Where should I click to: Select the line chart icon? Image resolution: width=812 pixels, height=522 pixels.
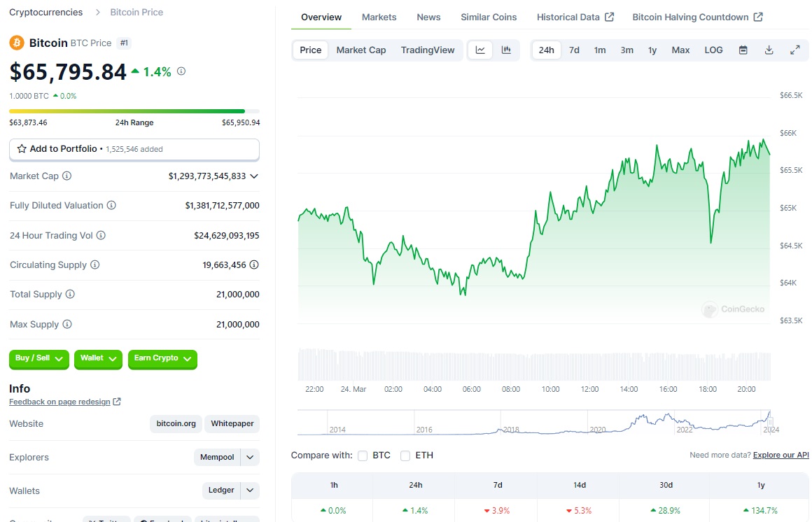point(481,50)
